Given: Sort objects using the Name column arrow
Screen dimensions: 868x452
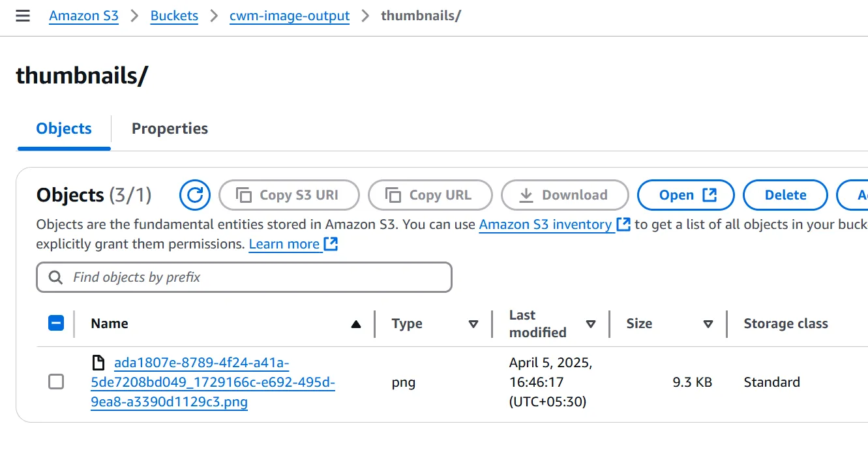Looking at the screenshot, I should (x=355, y=324).
